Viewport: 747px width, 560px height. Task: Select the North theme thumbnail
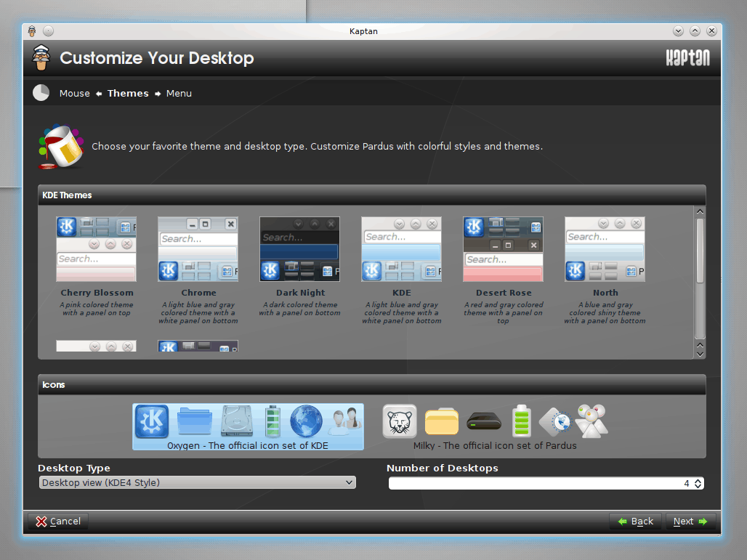[x=605, y=249]
